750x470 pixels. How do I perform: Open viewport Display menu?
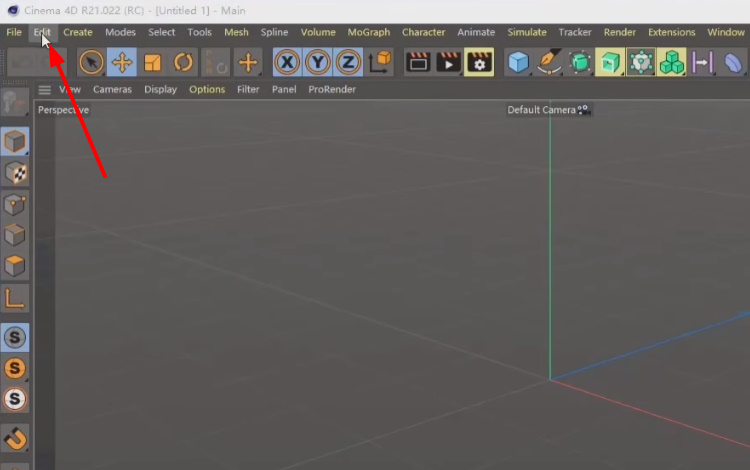click(x=161, y=89)
